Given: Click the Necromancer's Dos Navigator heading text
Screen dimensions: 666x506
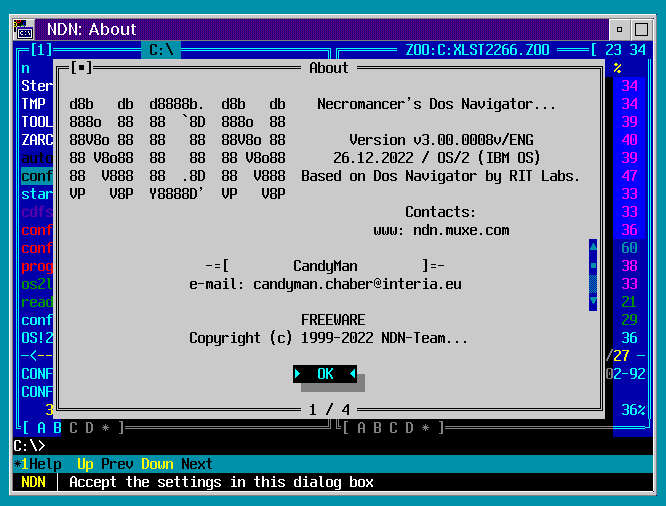Looking at the screenshot, I should 436,104.
